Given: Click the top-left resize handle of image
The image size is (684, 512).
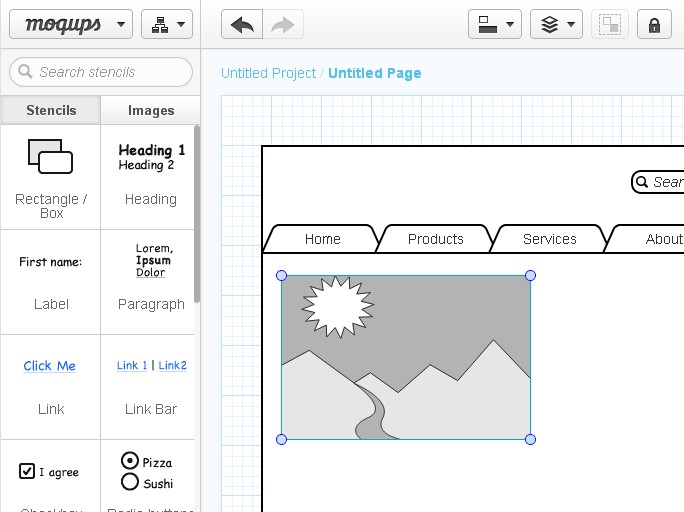Looking at the screenshot, I should click(282, 276).
